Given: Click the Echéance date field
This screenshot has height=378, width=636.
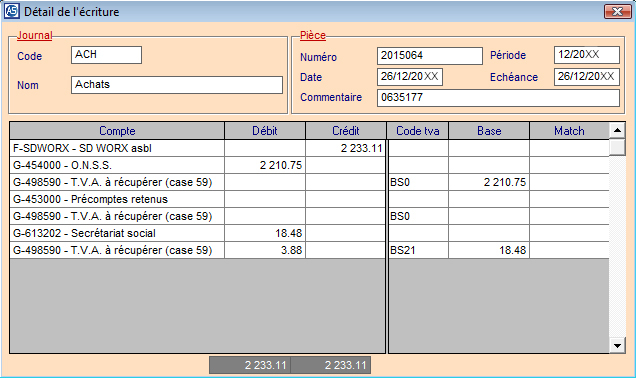Looking at the screenshot, I should [x=587, y=77].
